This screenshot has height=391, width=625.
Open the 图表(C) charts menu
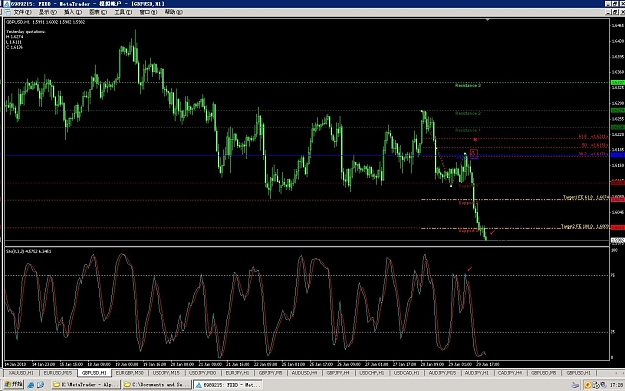98,12
